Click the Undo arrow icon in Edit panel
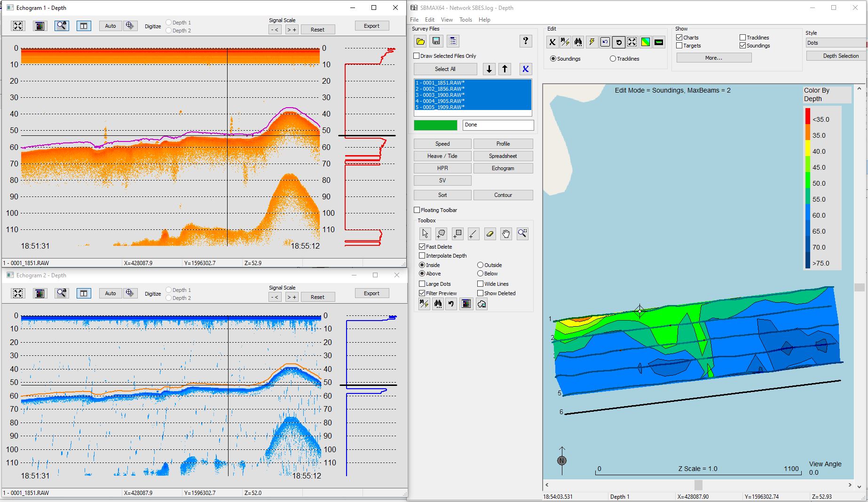868x502 pixels. pos(605,42)
